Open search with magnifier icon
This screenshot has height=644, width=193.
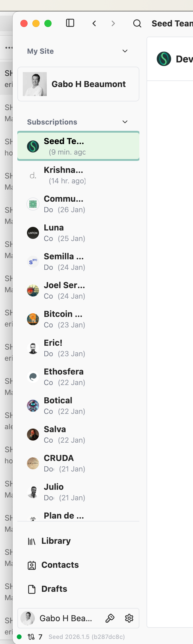coord(137,23)
